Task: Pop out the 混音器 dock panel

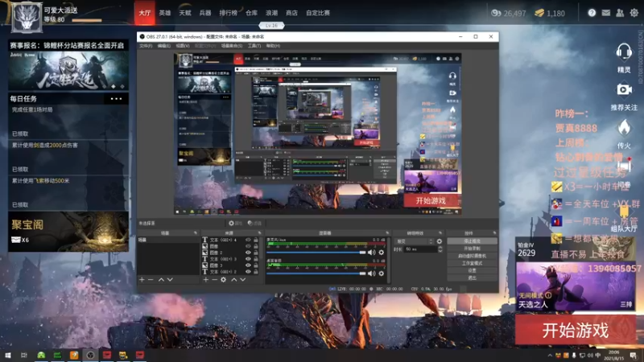Action: click(387, 233)
